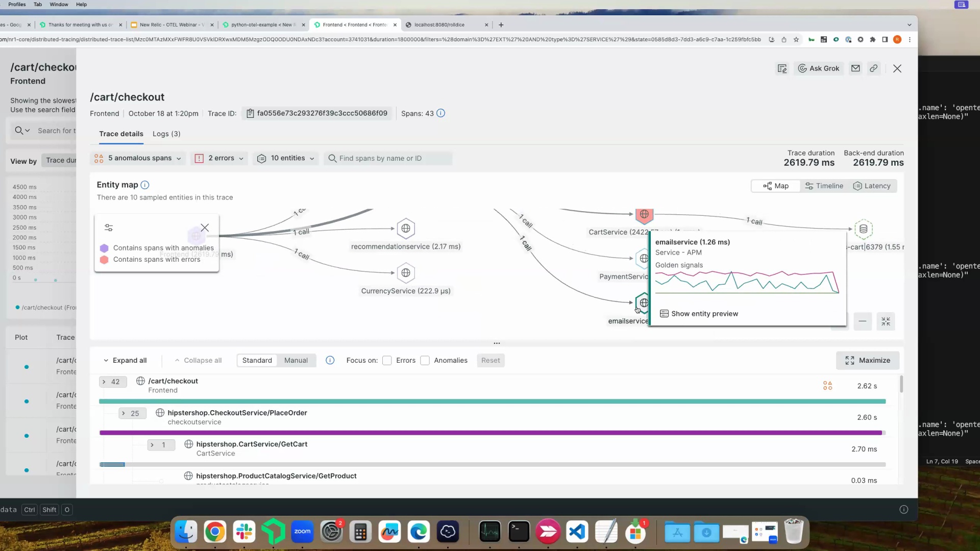Open the legend filter sliders icon
The width and height of the screenshot is (980, 551).
[x=109, y=228]
